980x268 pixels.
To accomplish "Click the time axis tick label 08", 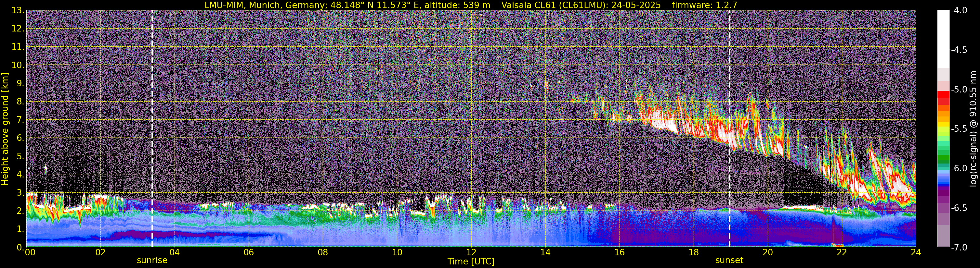I will point(323,252).
